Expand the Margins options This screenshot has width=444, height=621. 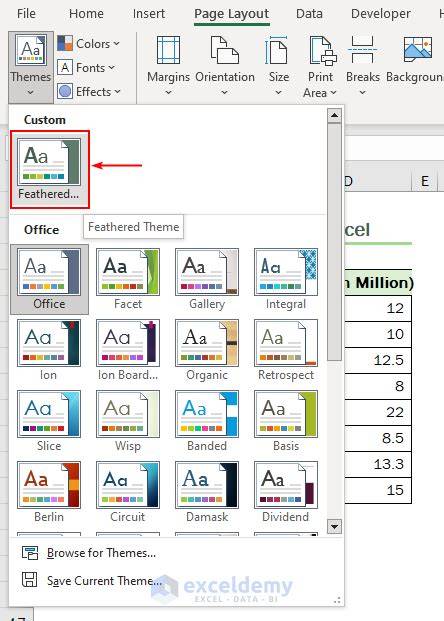[x=168, y=67]
